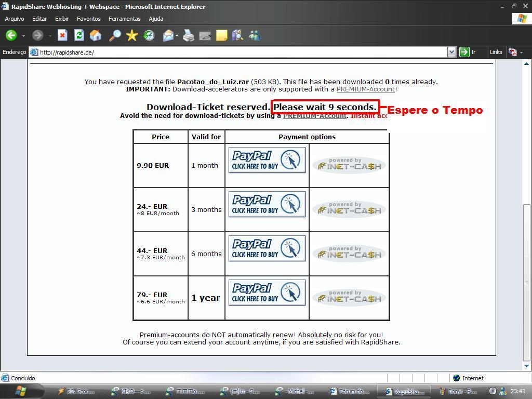Launch the Messenger people icon
Screen dimensions: 532x399
[255, 35]
